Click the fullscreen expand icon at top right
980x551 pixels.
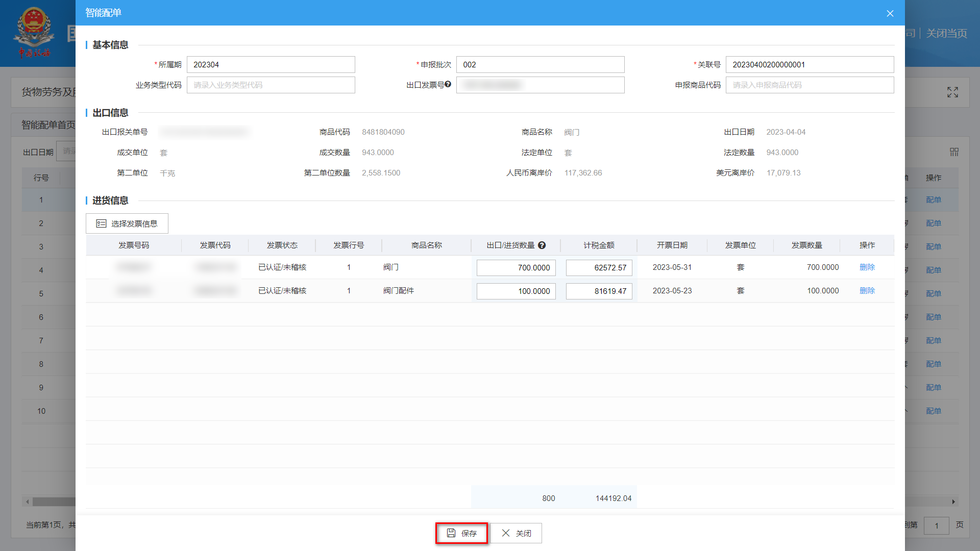pos(952,92)
